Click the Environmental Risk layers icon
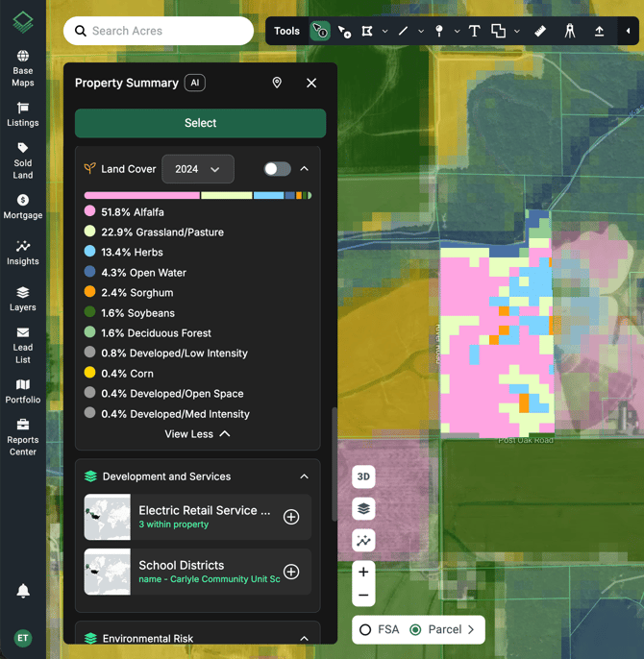Viewport: 644px width, 659px height. 90,638
